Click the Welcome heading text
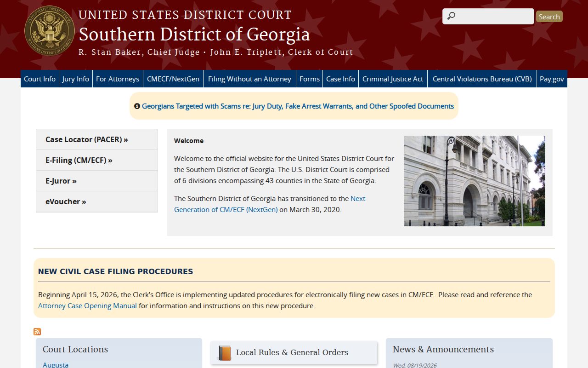The height and width of the screenshot is (368, 588). pos(189,141)
